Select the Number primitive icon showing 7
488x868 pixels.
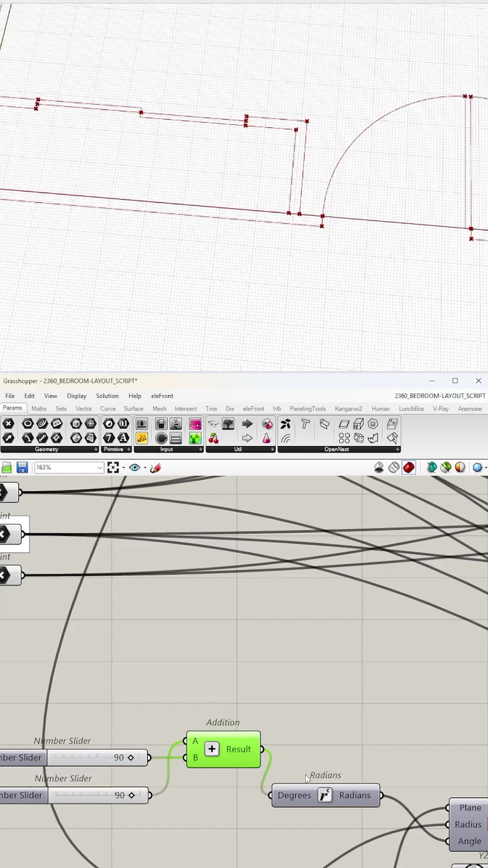(109, 438)
